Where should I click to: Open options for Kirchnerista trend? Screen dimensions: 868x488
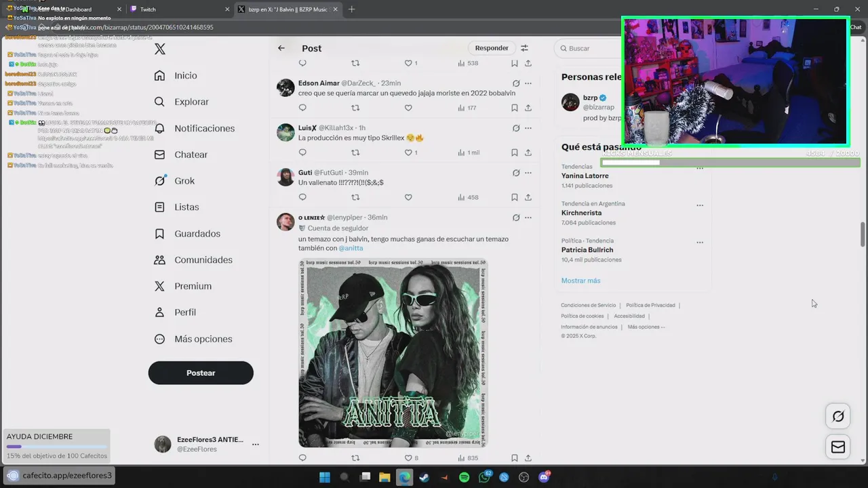pyautogui.click(x=700, y=205)
